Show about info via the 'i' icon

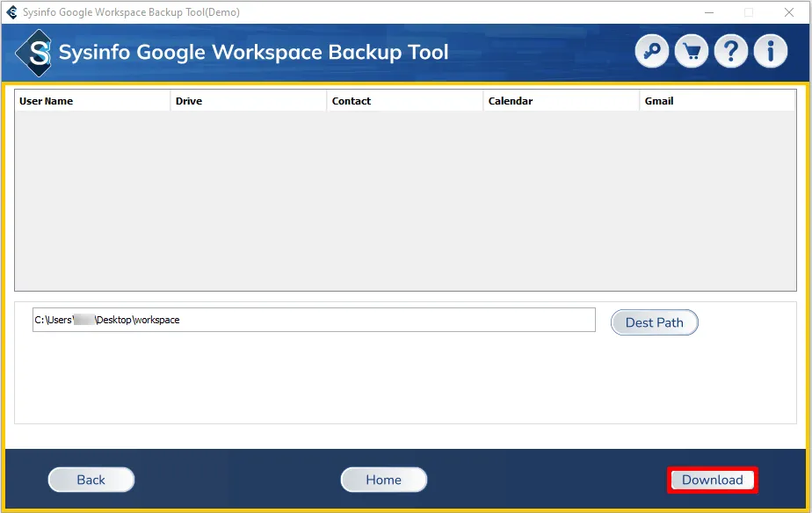(x=771, y=52)
